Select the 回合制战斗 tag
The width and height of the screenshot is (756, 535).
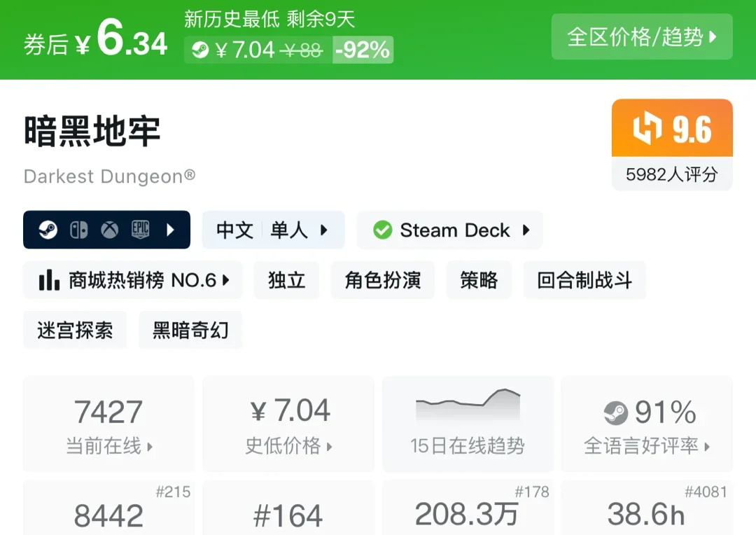click(584, 280)
